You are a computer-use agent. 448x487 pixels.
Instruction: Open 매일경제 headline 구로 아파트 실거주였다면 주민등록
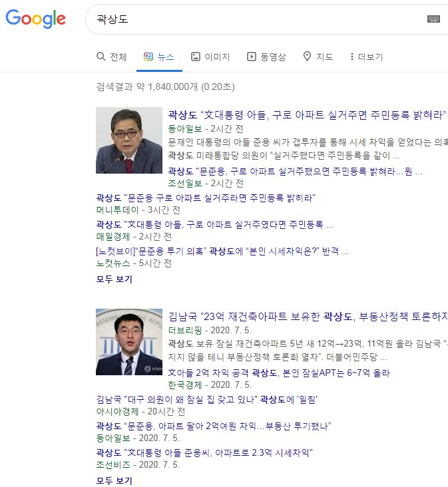[x=214, y=225]
